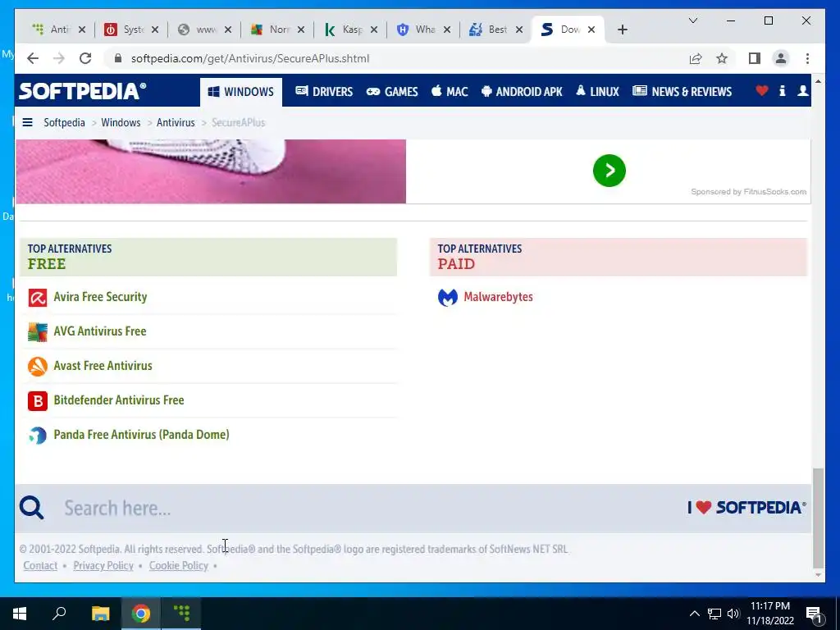Click the page vertical scrollbar thumb
This screenshot has height=630, width=840.
(x=818, y=518)
